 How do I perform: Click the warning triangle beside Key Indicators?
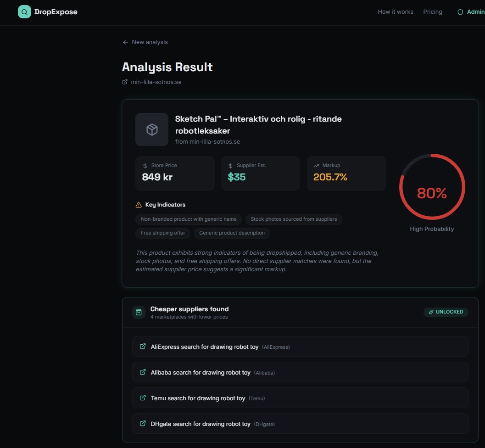pyautogui.click(x=138, y=205)
